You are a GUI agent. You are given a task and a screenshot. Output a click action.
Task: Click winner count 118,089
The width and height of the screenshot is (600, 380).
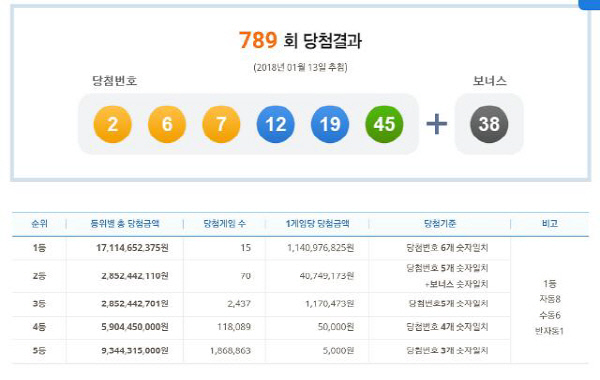(x=234, y=327)
